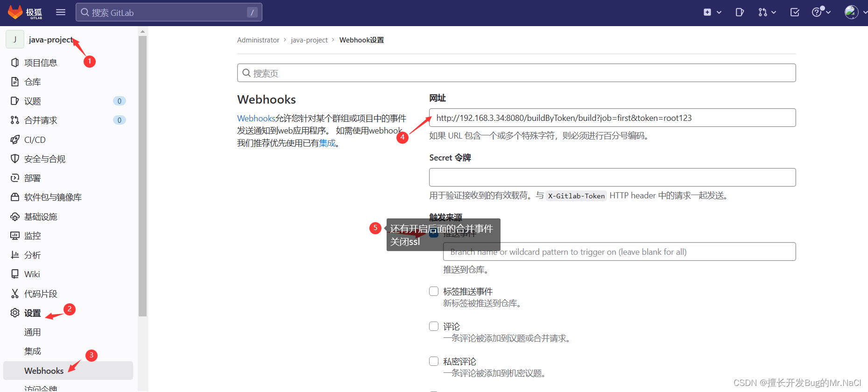Expand the merge requests top bar dropdown
The height and width of the screenshot is (392, 868).
click(x=767, y=12)
